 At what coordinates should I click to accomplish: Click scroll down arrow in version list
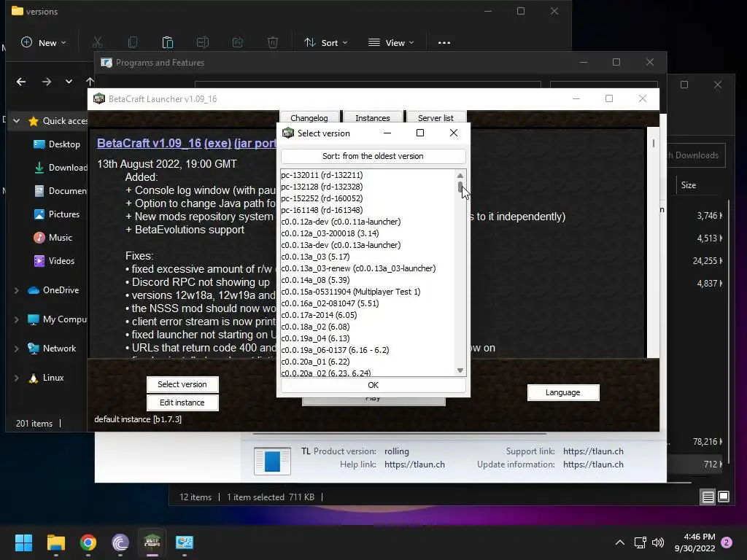[x=460, y=370]
